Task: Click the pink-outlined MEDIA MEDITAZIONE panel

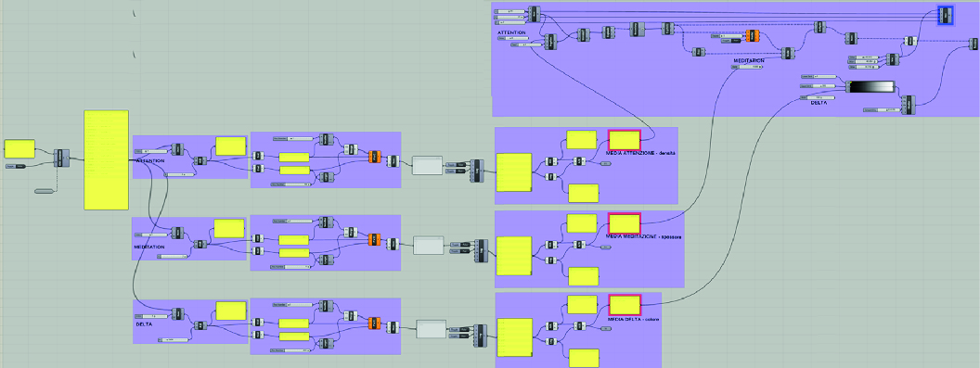Action: (624, 223)
